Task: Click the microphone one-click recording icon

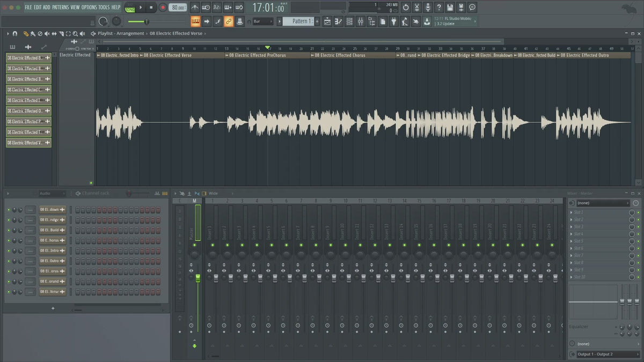Action: coord(428,8)
